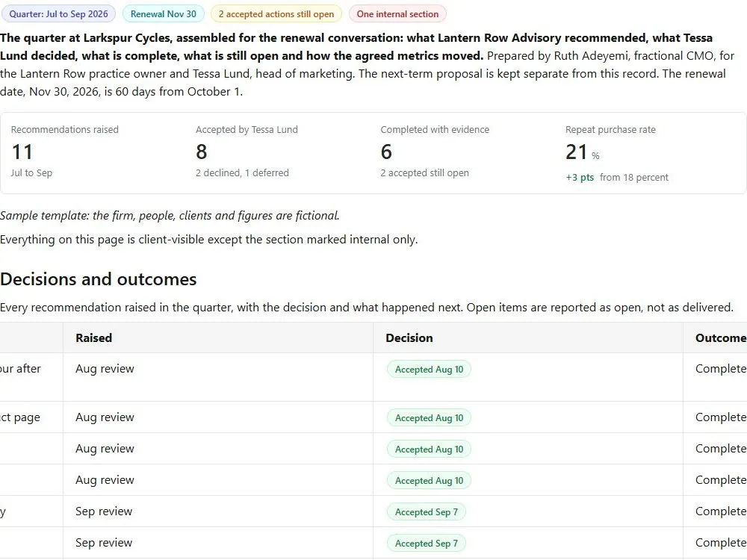Click the first 'Sep review' cell
This screenshot has width=747, height=560.
tap(104, 511)
